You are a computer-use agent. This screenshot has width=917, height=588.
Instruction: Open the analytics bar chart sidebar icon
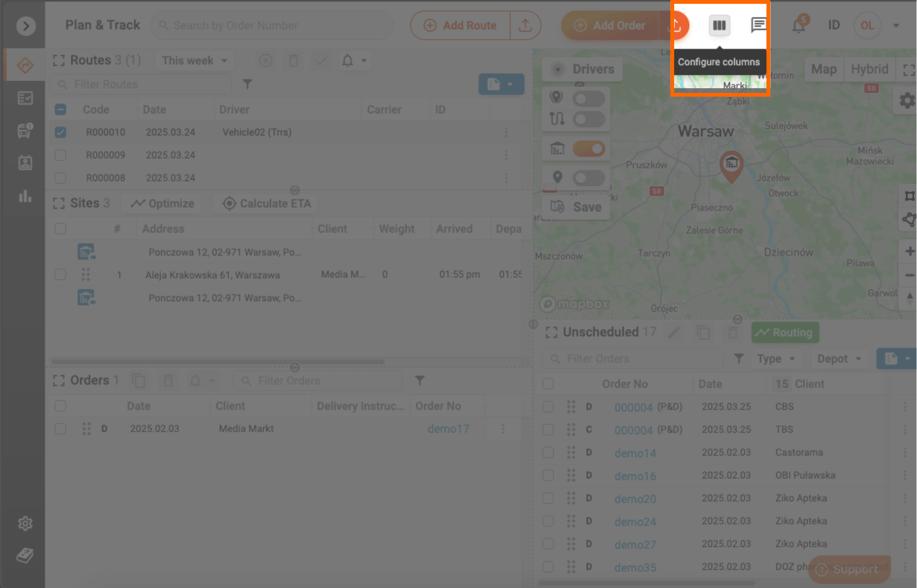25,196
